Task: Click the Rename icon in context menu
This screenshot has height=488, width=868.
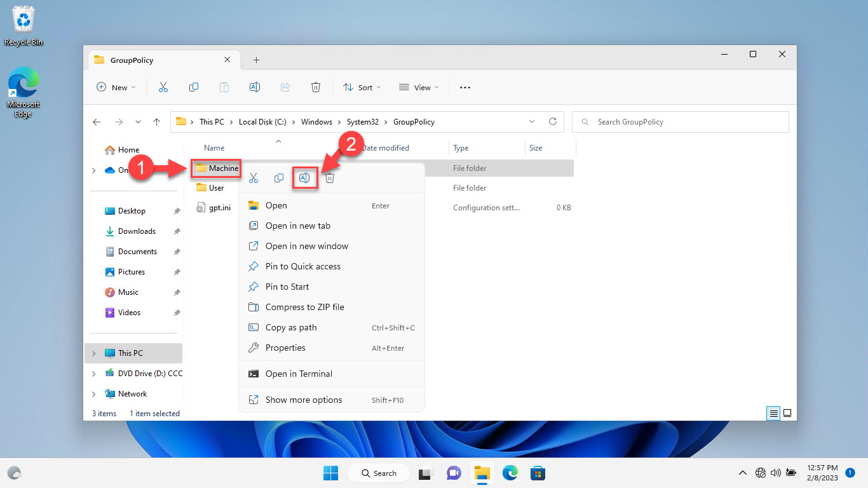Action: point(304,178)
